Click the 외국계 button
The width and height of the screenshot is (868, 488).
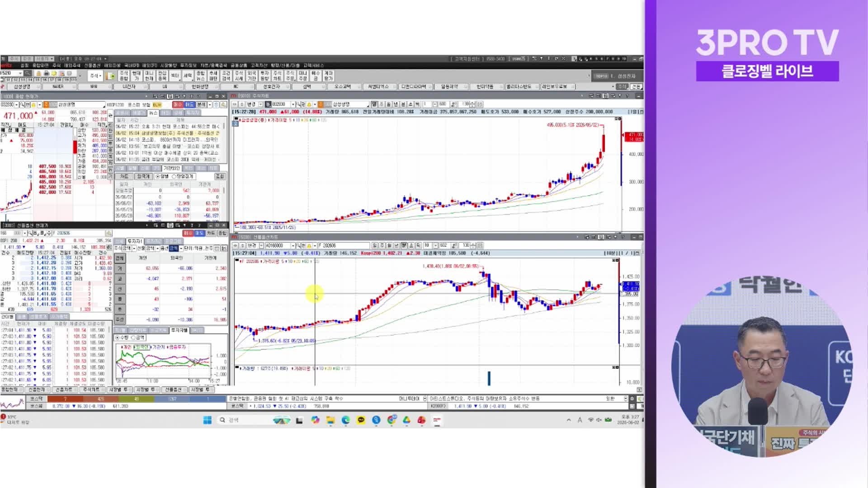click(143, 176)
